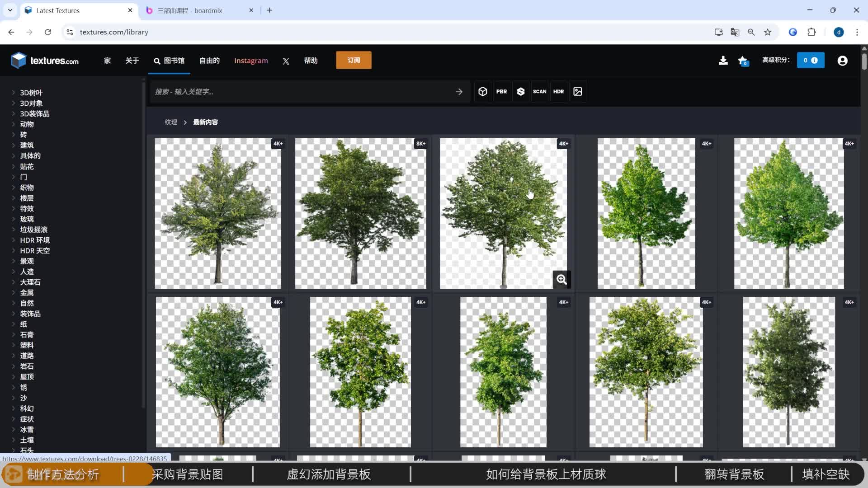Click the orange 订阅 subscribe button
The image size is (868, 488).
click(x=354, y=60)
